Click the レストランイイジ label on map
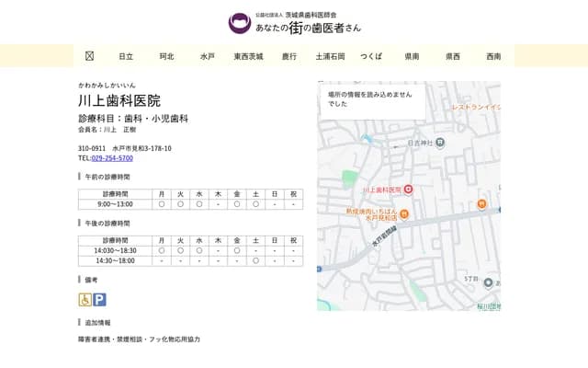 [476, 107]
